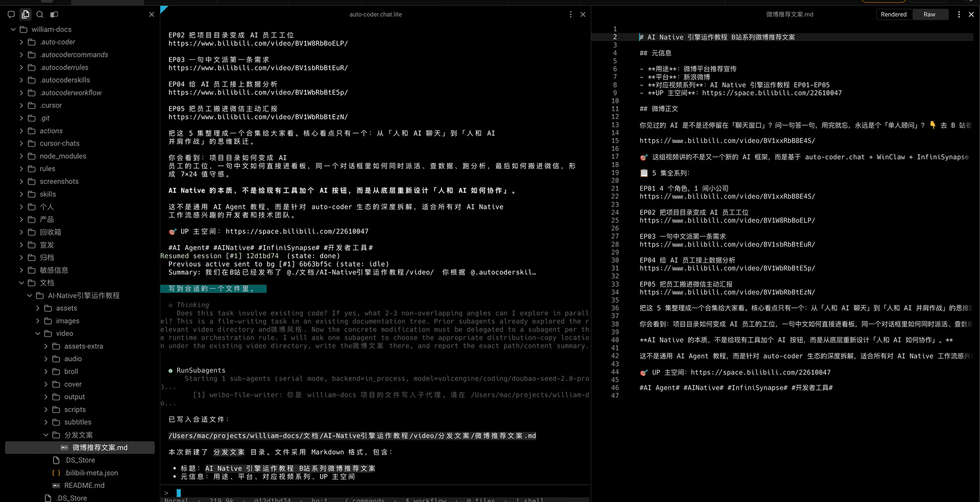Select the 宣发 folder row
The width and height of the screenshot is (980, 502).
coord(80,245)
